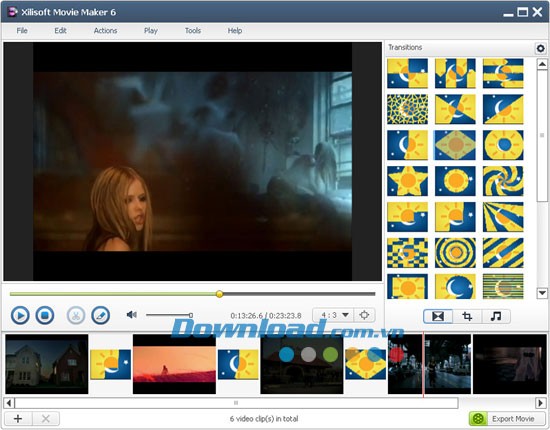Open the Edit menu
This screenshot has height=430, width=550.
[x=60, y=31]
